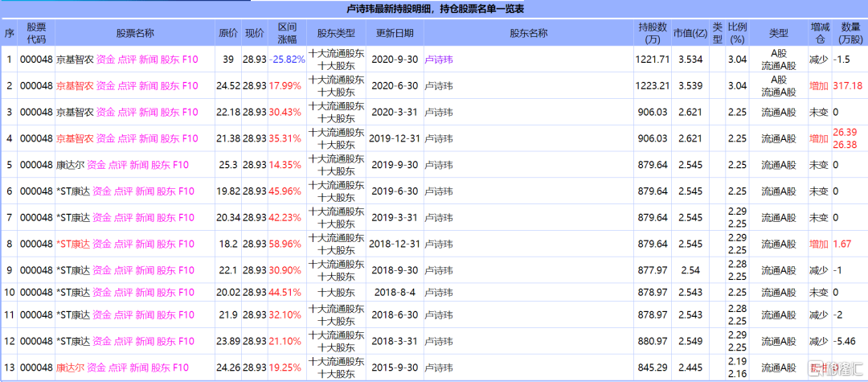This screenshot has height=382, width=868.
Task: Open 点评 link in the 2018-3-31 row
Action: coord(123,341)
